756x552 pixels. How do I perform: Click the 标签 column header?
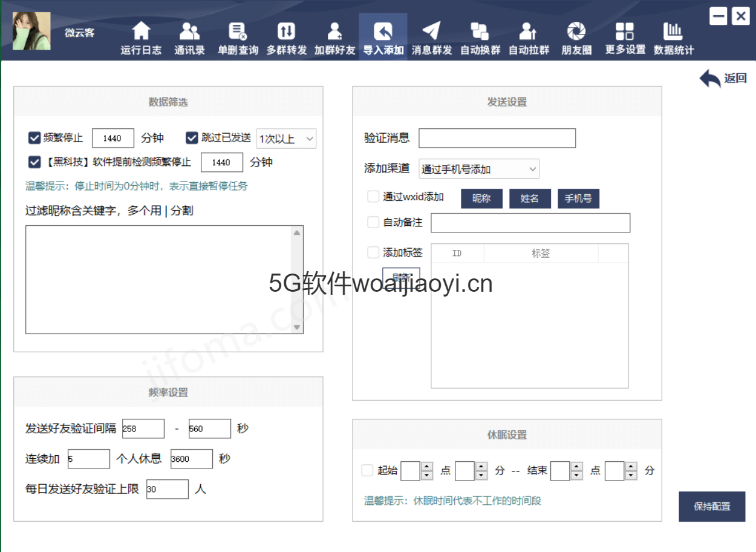pyautogui.click(x=541, y=254)
